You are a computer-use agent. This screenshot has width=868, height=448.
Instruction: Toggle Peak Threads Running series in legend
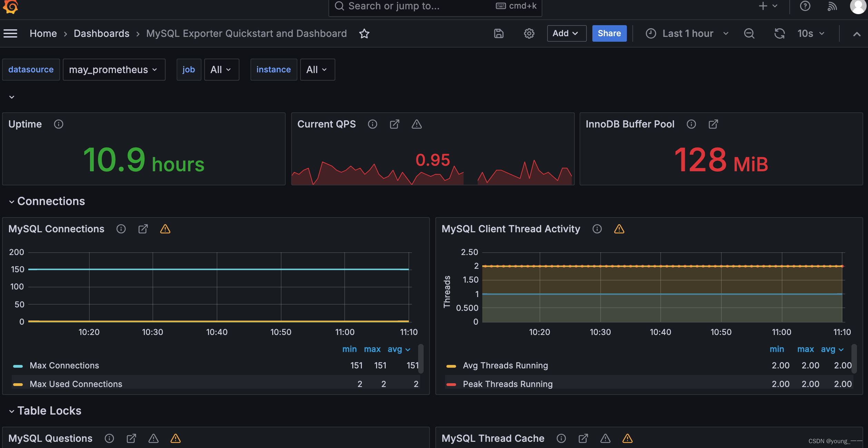click(x=508, y=384)
